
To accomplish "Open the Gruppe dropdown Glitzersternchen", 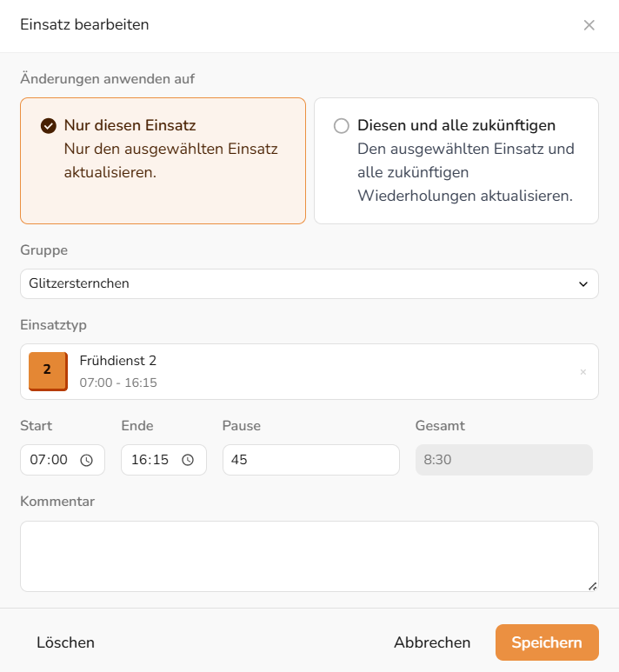I will pyautogui.click(x=296, y=283).
